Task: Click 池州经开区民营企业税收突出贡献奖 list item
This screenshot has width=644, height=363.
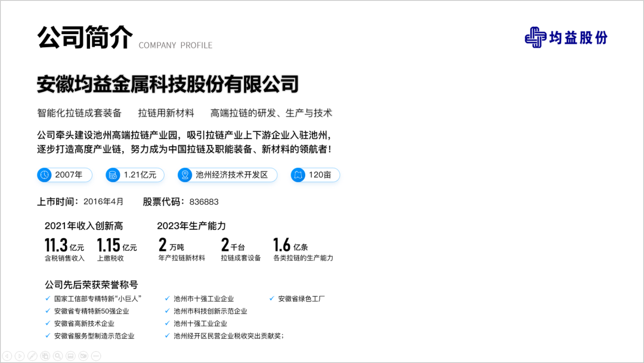Action: coord(228,336)
